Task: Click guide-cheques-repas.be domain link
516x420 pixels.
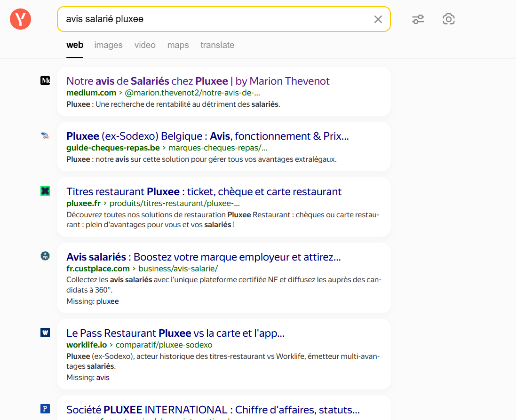Action: point(113,148)
